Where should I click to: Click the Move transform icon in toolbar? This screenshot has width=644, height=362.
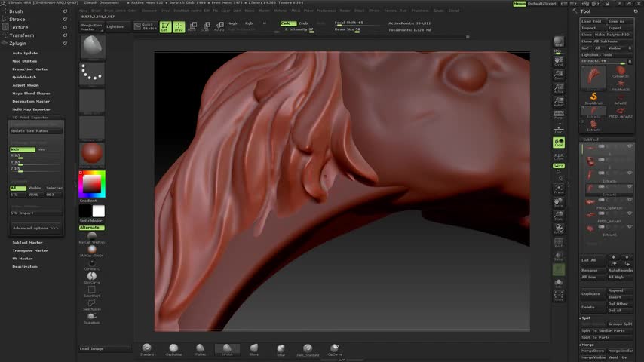192,27
